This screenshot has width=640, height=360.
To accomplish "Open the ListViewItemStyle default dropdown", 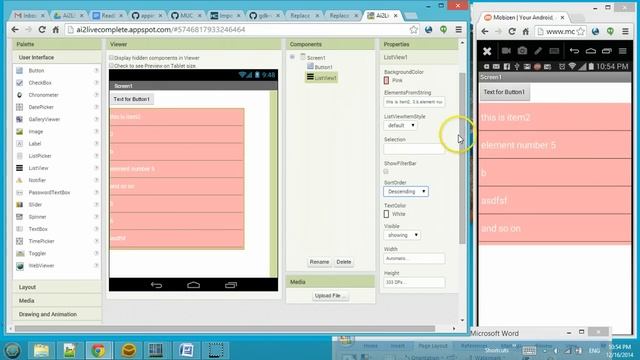I will [x=400, y=125].
